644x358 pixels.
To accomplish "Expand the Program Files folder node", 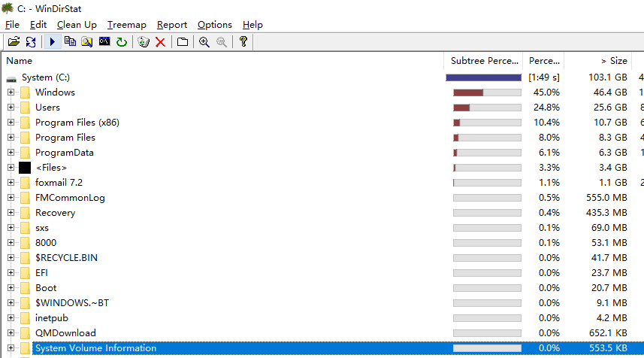I will click(x=11, y=138).
